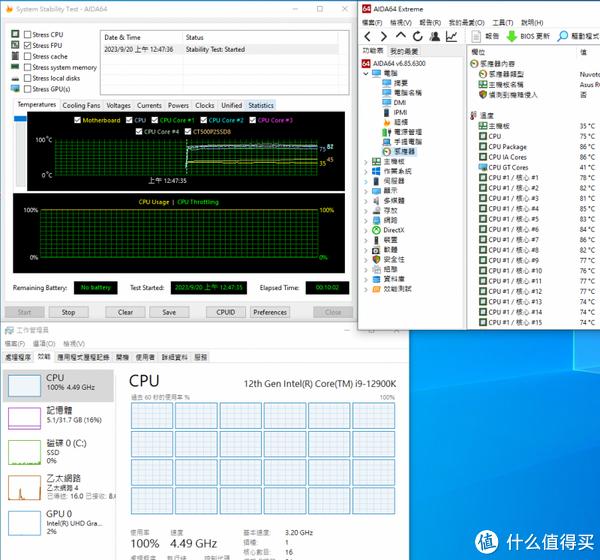The height and width of the screenshot is (560, 600).
Task: Click the Save button
Action: (x=169, y=312)
